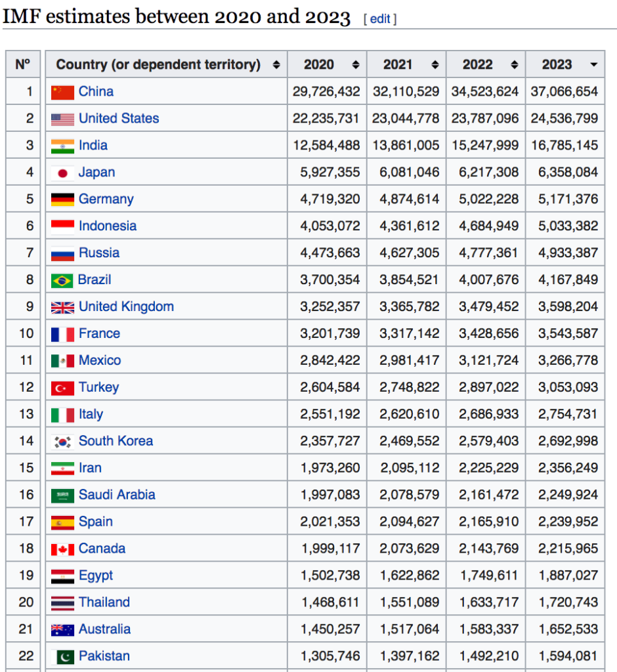Click the Indonesia flag icon
This screenshot has height=672, width=617.
62,226
